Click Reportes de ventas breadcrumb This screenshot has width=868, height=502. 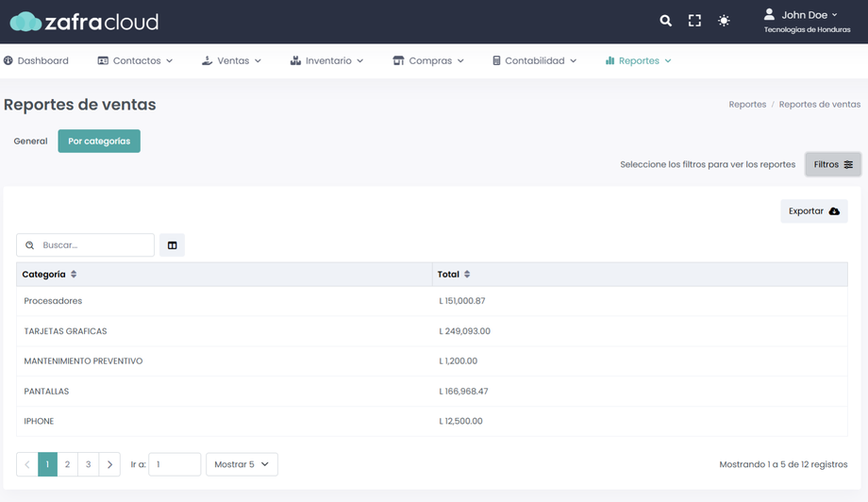click(x=819, y=104)
